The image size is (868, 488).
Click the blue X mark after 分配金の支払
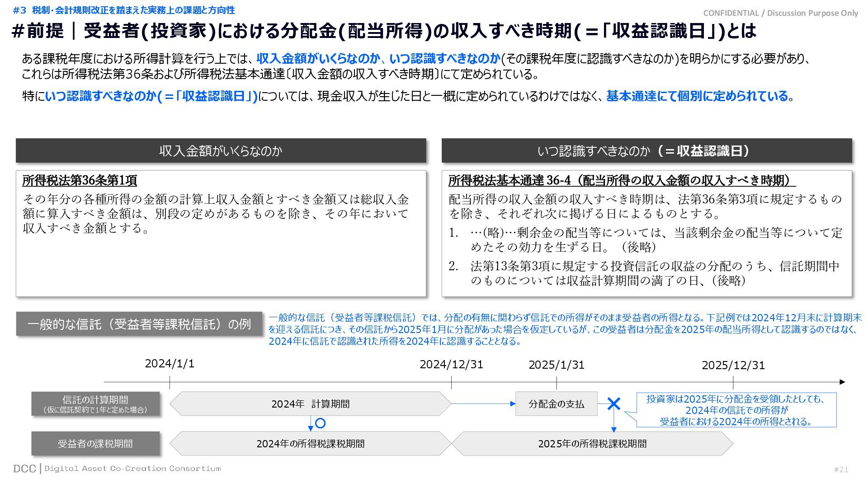pyautogui.click(x=613, y=404)
